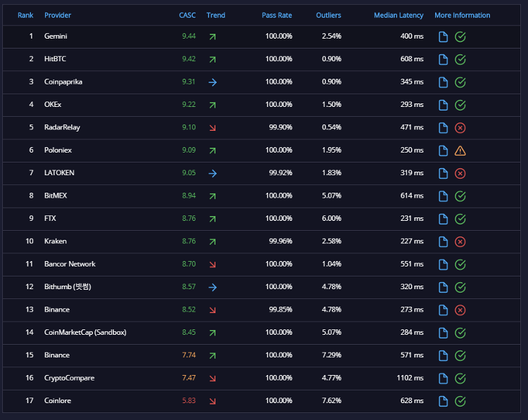Open the document icon for CryptoCompare
This screenshot has width=528, height=420.
443,378
